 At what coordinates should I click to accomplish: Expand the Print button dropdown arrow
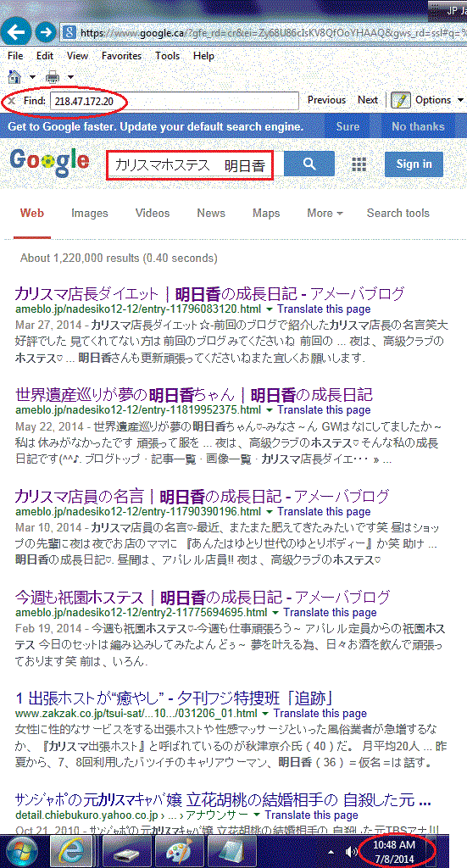coord(70,77)
